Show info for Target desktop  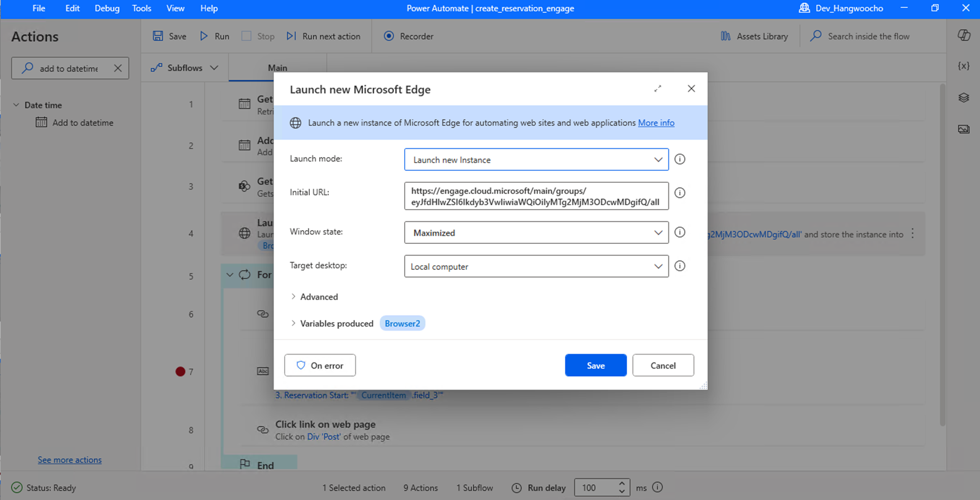click(x=680, y=266)
